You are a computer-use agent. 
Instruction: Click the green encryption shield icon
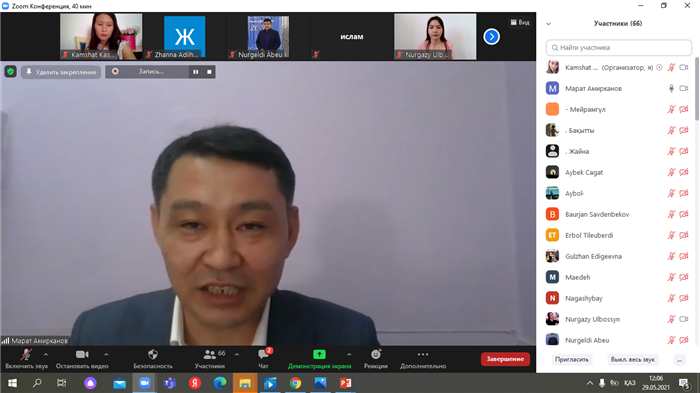(x=11, y=71)
